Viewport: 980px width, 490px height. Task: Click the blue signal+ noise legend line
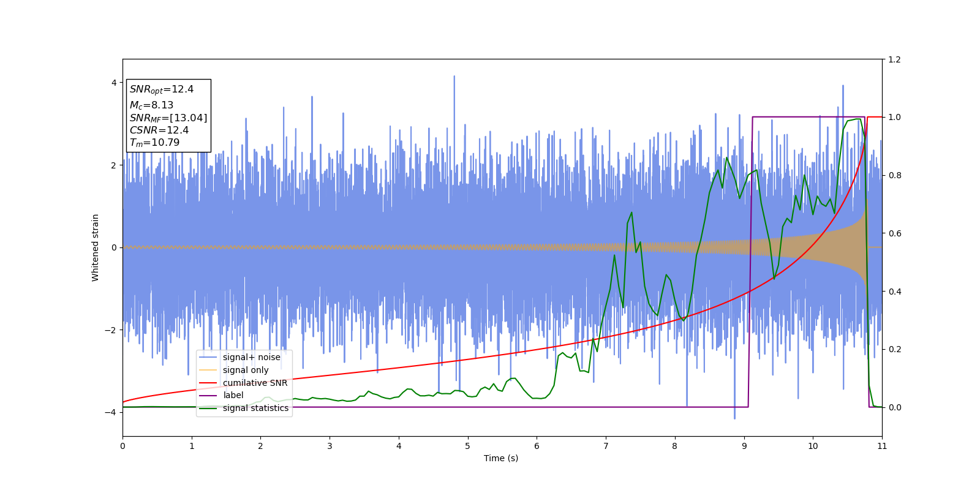point(208,358)
